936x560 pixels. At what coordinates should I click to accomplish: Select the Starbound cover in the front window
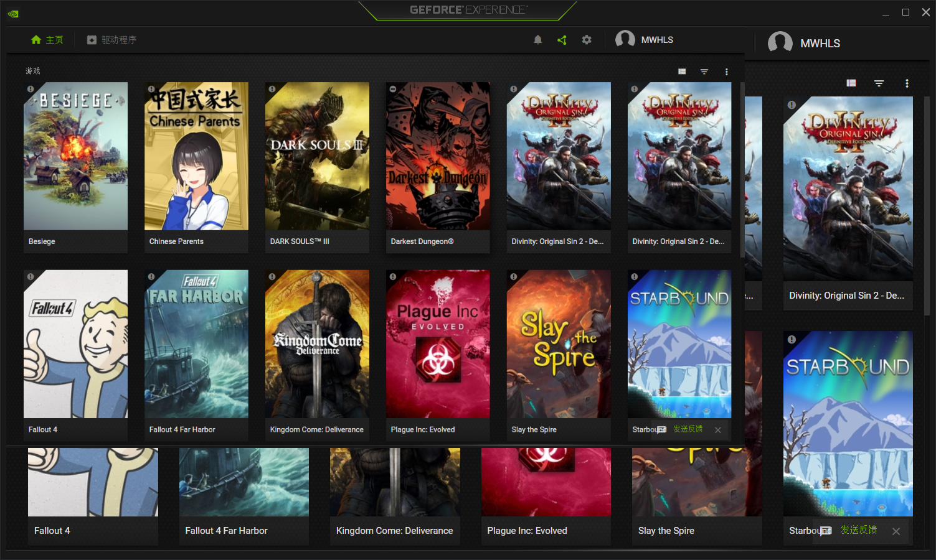click(679, 344)
